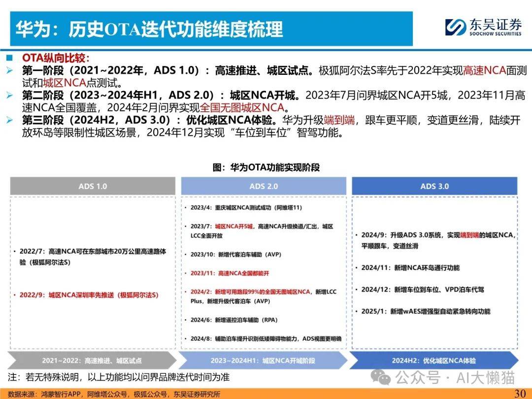532x399 pixels.
Task: Click the "2023/10: 新增代客泊车辅助（AVP）" entry
Action: 233,254
